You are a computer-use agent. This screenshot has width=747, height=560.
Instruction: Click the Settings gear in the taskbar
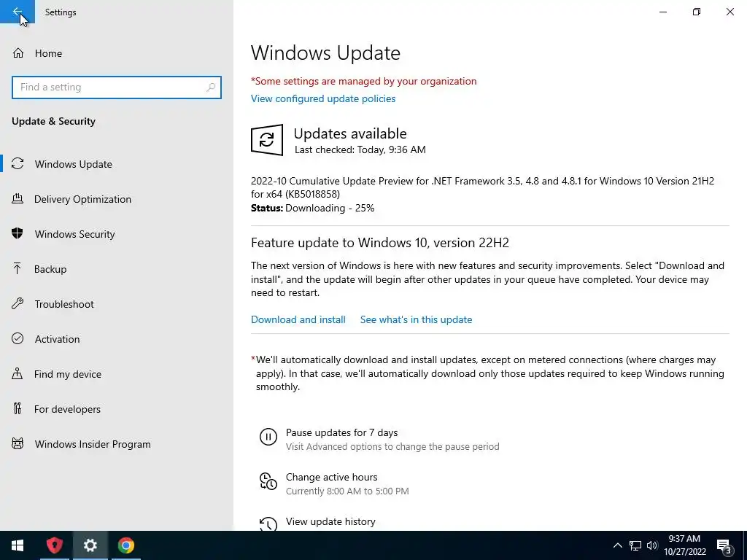click(x=90, y=545)
